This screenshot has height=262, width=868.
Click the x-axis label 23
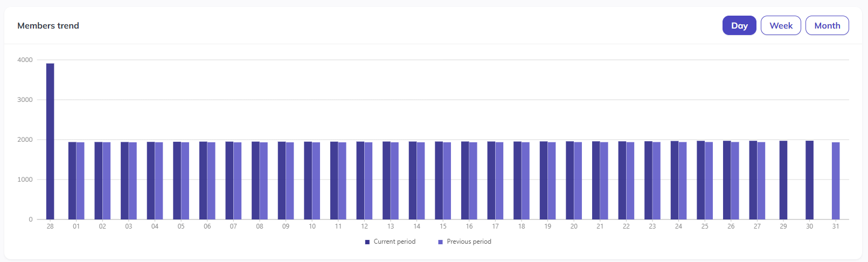(652, 226)
